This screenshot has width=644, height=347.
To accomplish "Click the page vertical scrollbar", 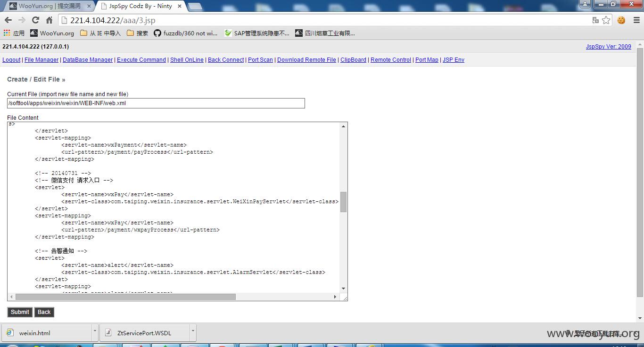I will click(640, 172).
